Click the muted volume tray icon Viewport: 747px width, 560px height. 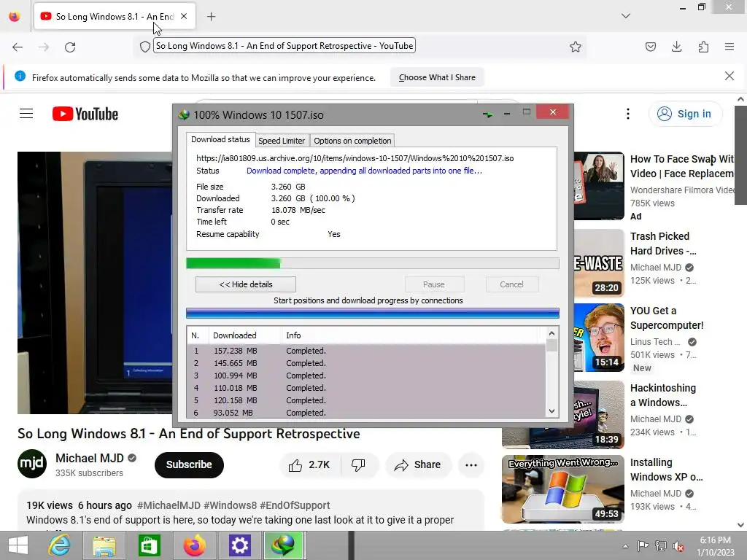pyautogui.click(x=678, y=546)
